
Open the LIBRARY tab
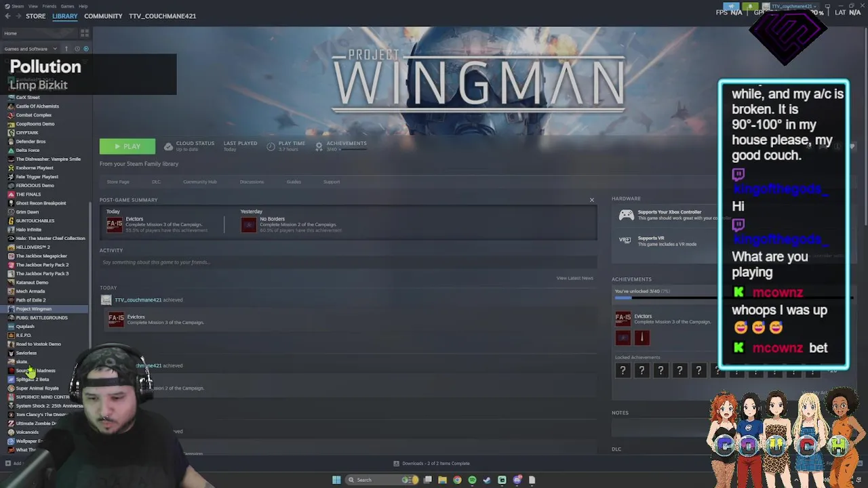(65, 16)
